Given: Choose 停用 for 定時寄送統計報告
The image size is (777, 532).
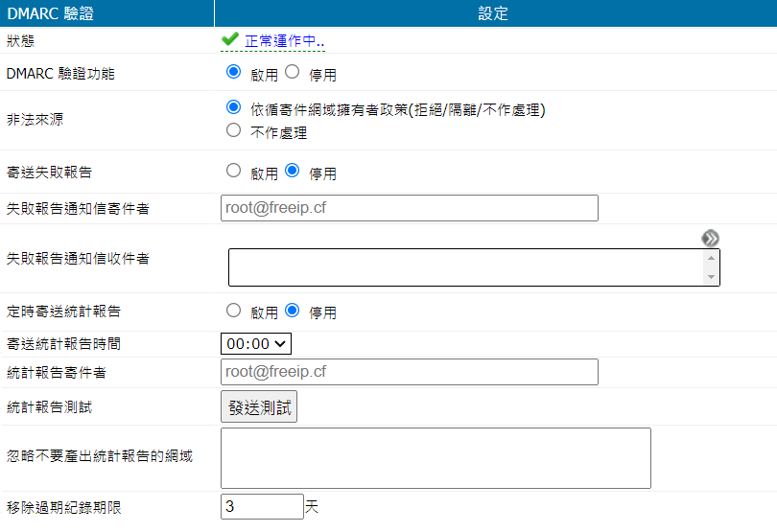Looking at the screenshot, I should pyautogui.click(x=293, y=310).
